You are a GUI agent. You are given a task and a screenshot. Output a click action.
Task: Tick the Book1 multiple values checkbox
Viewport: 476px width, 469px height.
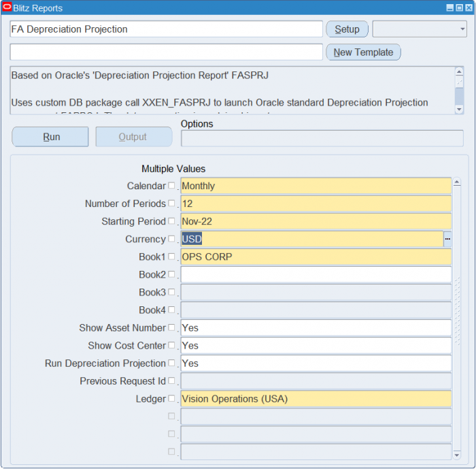(x=171, y=257)
